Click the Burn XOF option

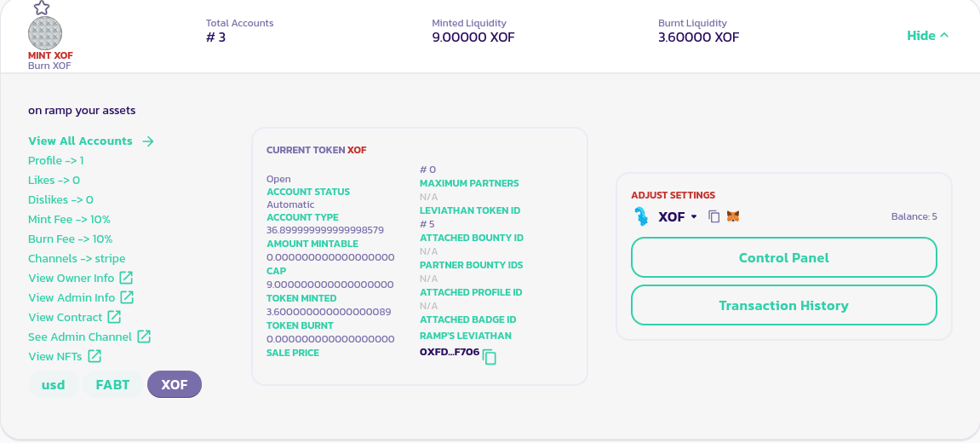click(x=49, y=66)
